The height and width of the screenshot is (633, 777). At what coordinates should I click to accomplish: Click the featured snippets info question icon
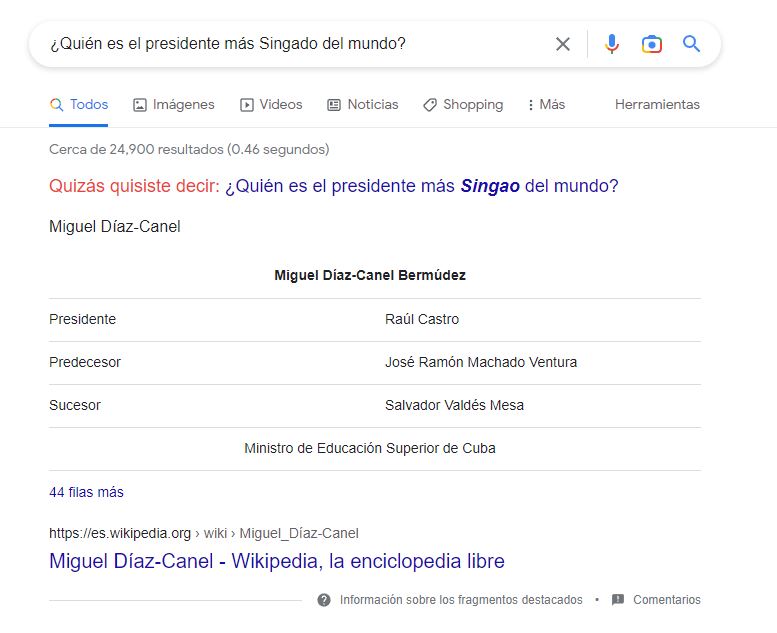tap(324, 600)
